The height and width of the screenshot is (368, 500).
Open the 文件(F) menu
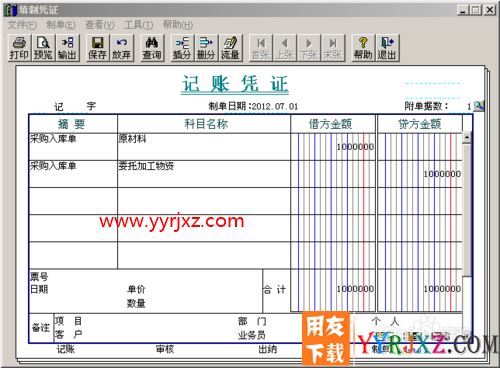pyautogui.click(x=22, y=25)
